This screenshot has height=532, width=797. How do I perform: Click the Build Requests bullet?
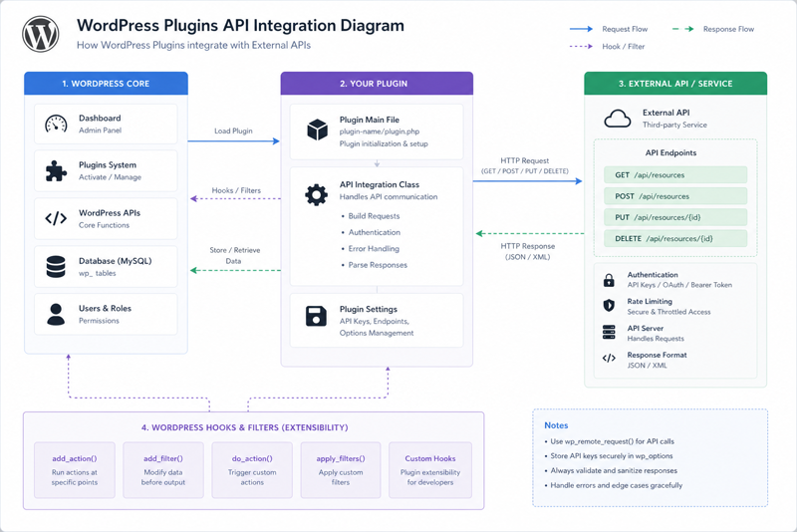pos(374,216)
